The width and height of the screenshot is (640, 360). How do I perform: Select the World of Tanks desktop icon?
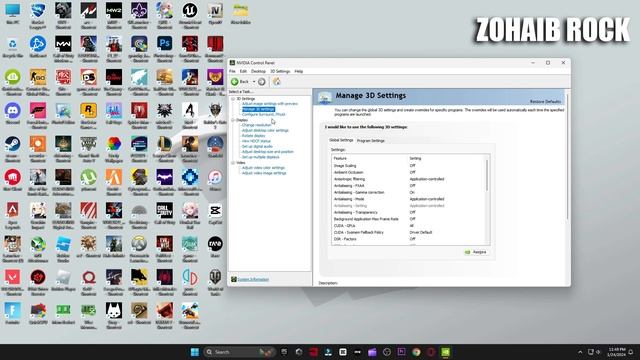click(215, 282)
